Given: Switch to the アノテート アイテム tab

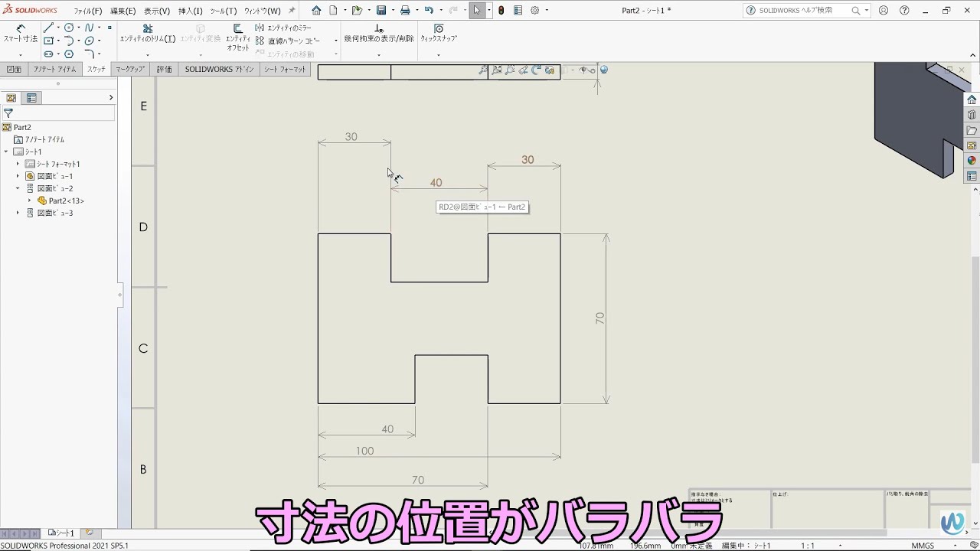Looking at the screenshot, I should (54, 69).
